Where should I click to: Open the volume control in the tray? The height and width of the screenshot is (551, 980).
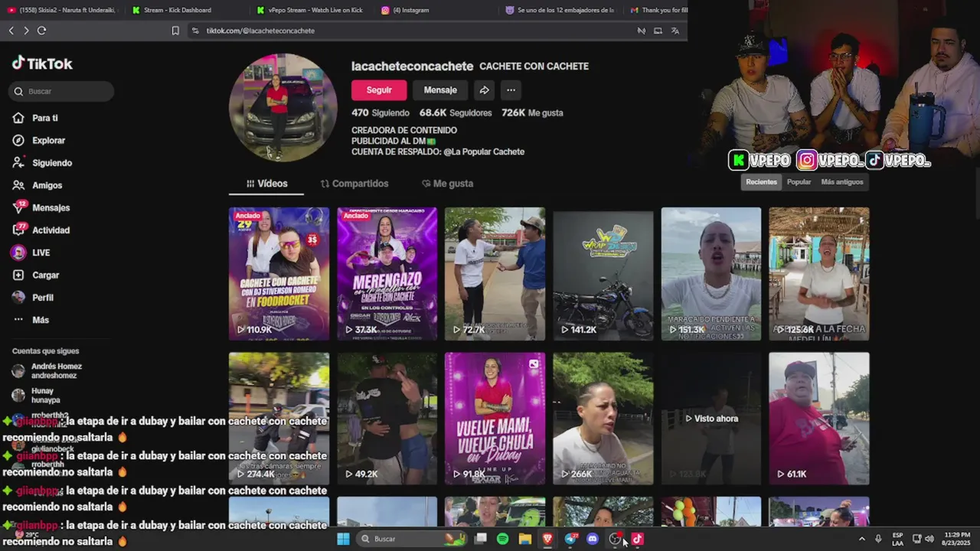click(x=929, y=539)
